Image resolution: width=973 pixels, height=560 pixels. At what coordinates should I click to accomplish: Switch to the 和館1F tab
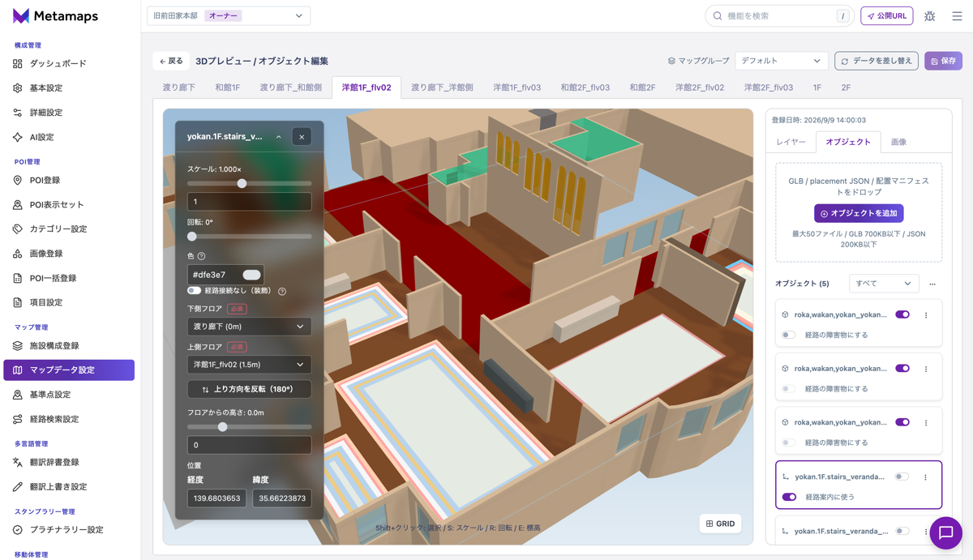(228, 88)
